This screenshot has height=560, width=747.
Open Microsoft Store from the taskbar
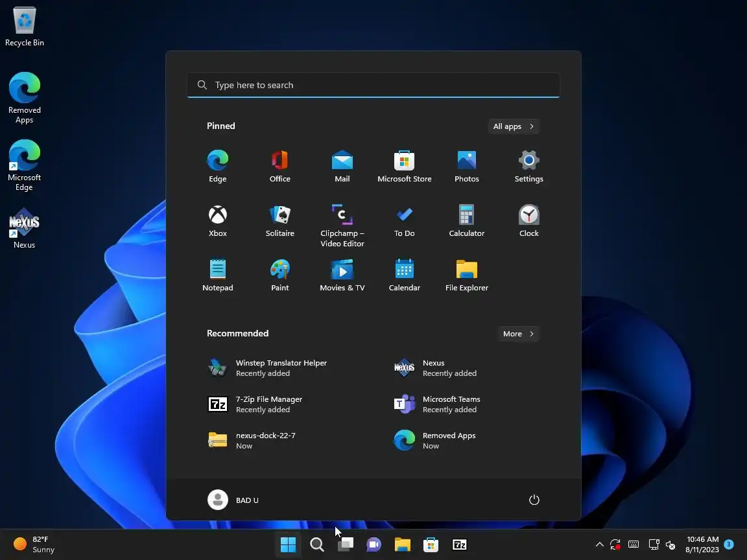coord(431,544)
